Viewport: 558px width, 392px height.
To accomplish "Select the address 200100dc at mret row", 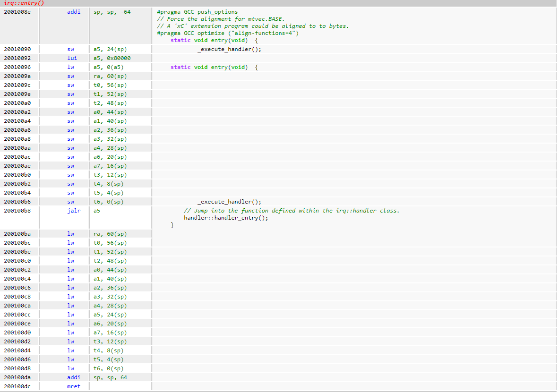I will pyautogui.click(x=17, y=386).
